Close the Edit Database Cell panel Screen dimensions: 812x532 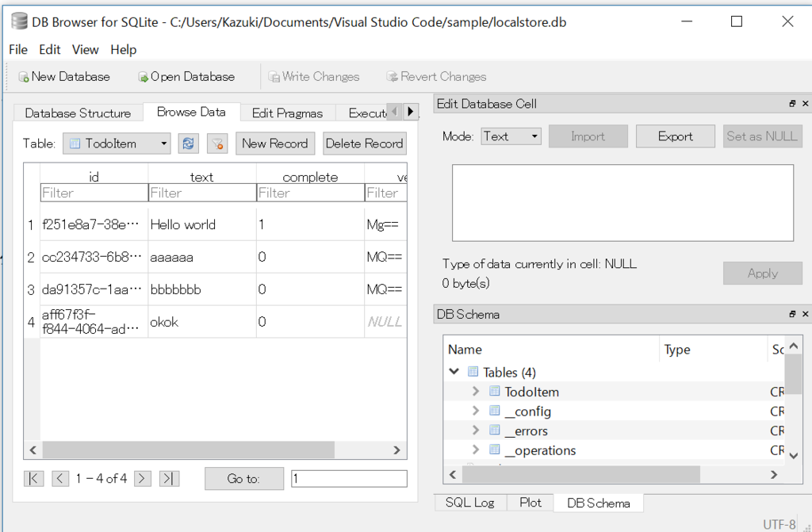(806, 104)
